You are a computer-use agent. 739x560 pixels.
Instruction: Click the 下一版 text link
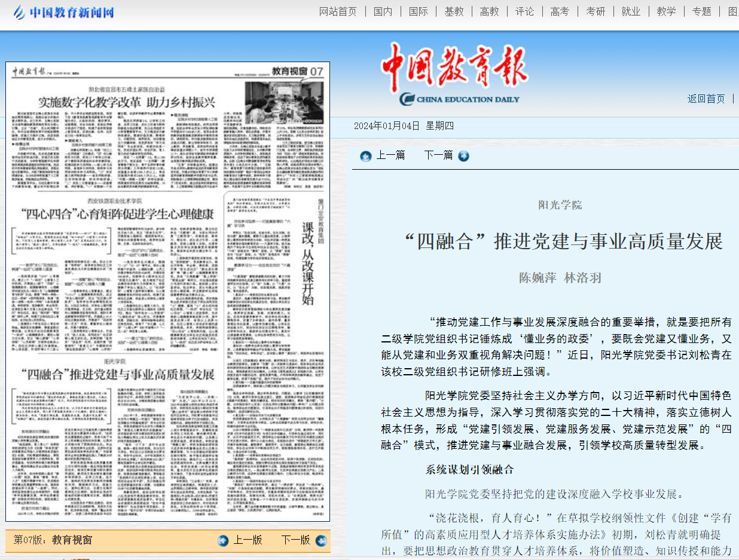(x=295, y=540)
